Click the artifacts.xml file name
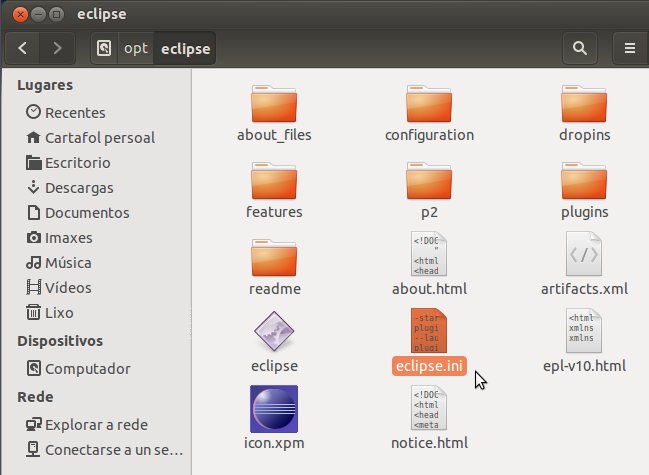 [584, 289]
